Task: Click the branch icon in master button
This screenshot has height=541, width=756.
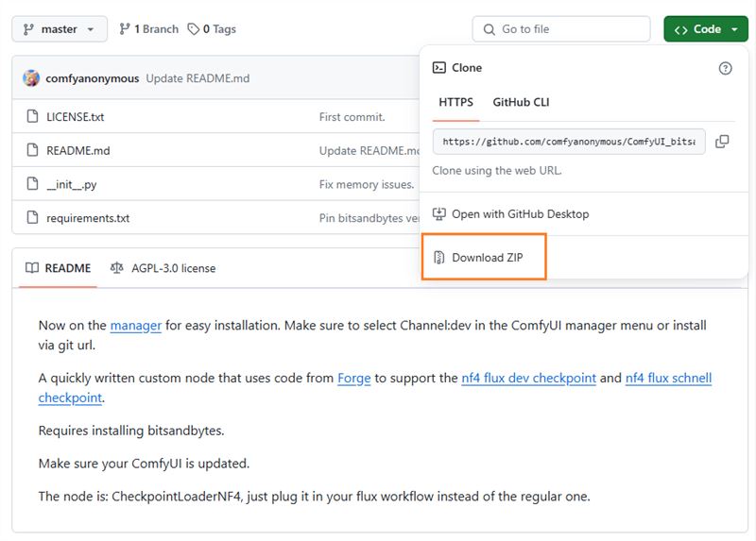Action: click(28, 29)
